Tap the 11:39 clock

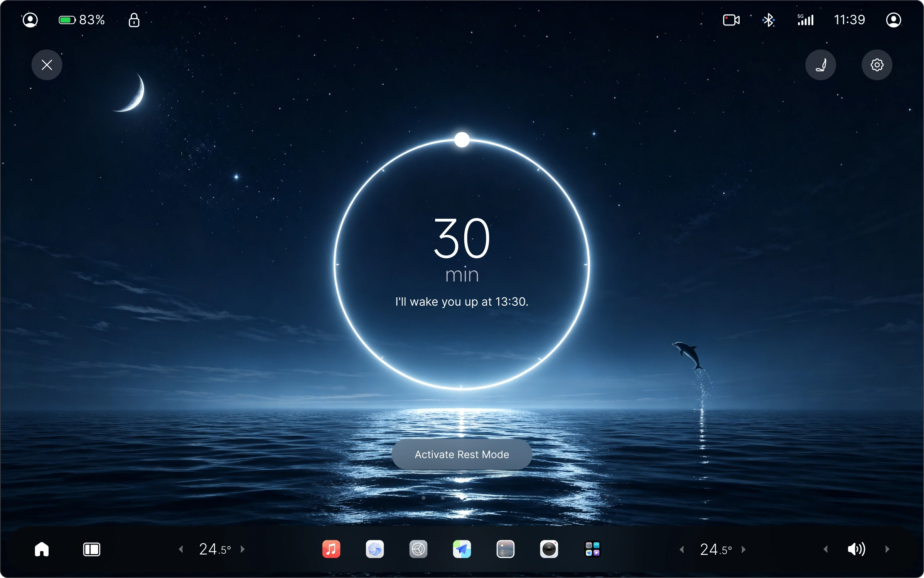[x=849, y=20]
